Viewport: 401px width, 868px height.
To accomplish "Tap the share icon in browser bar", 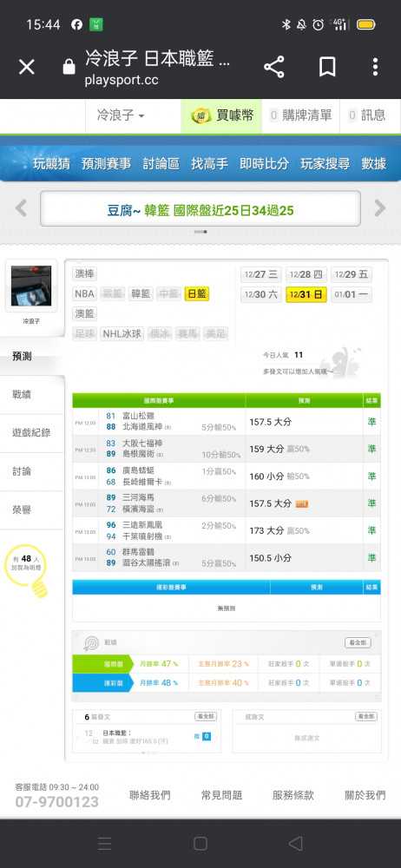I will tap(273, 67).
